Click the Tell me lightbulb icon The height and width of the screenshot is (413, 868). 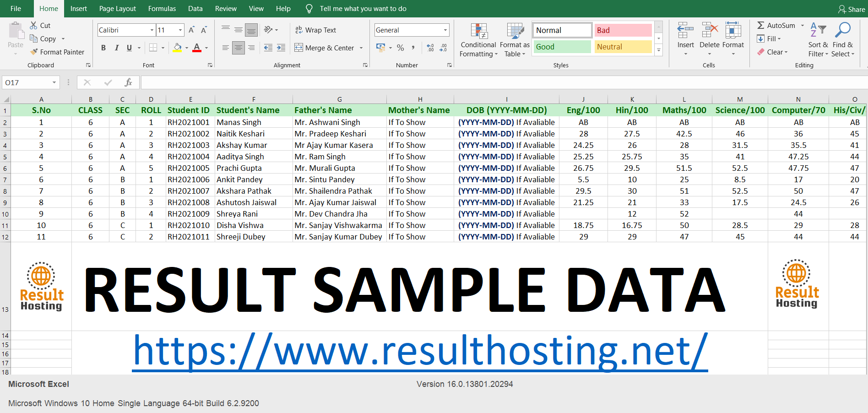click(x=309, y=9)
